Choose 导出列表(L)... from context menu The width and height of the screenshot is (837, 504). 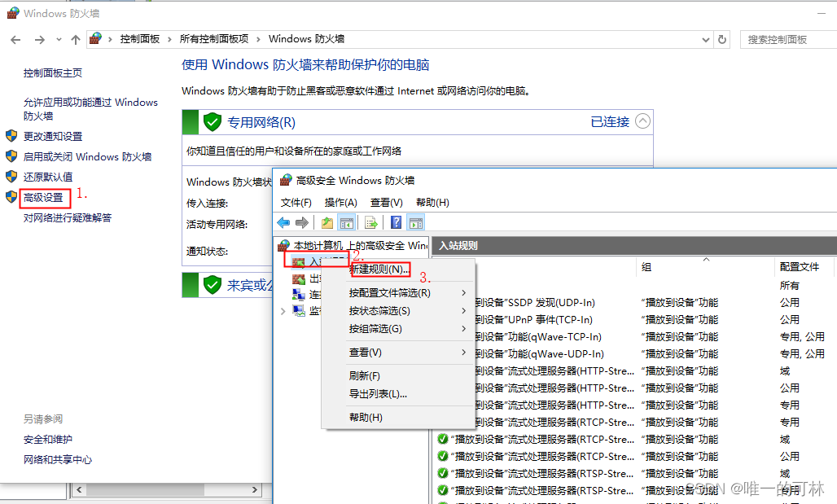coord(378,393)
